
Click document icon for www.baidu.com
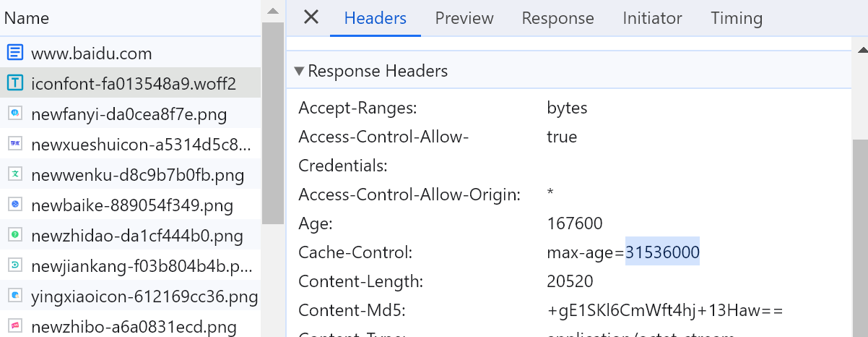pos(14,53)
